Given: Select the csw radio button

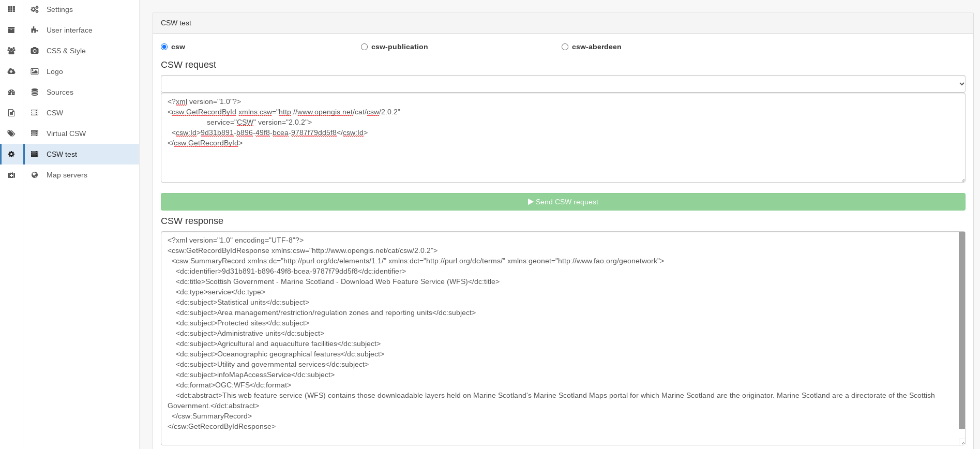Looking at the screenshot, I should (164, 47).
